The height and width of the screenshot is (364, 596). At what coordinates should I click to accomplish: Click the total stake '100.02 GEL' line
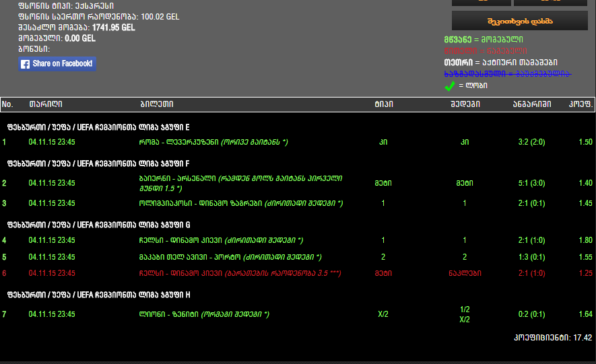point(98,17)
